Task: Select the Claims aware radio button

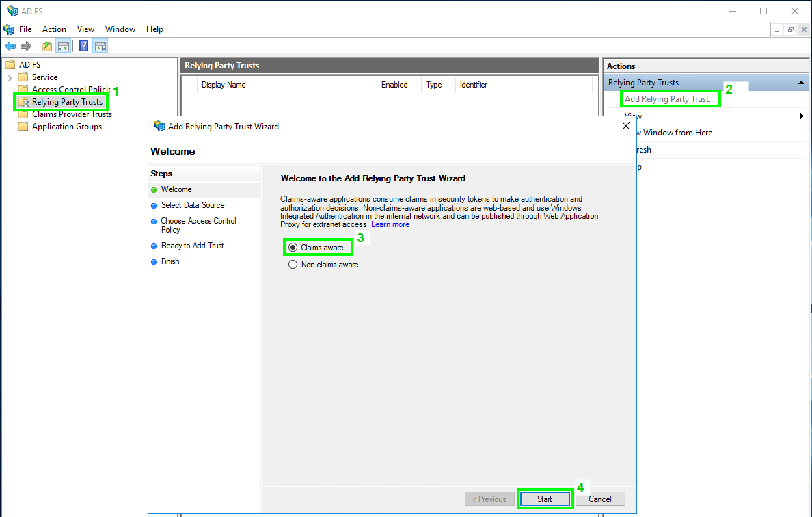Action: click(x=293, y=248)
